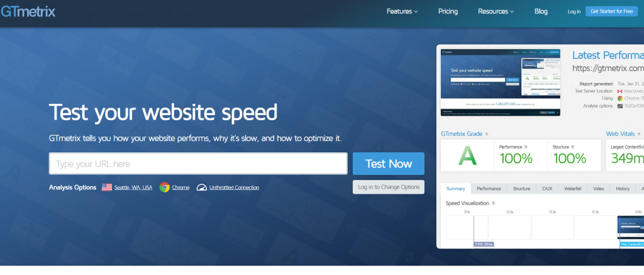Click the GTmetrix logo
Viewport: 644px width, 275px height.
pos(28,11)
